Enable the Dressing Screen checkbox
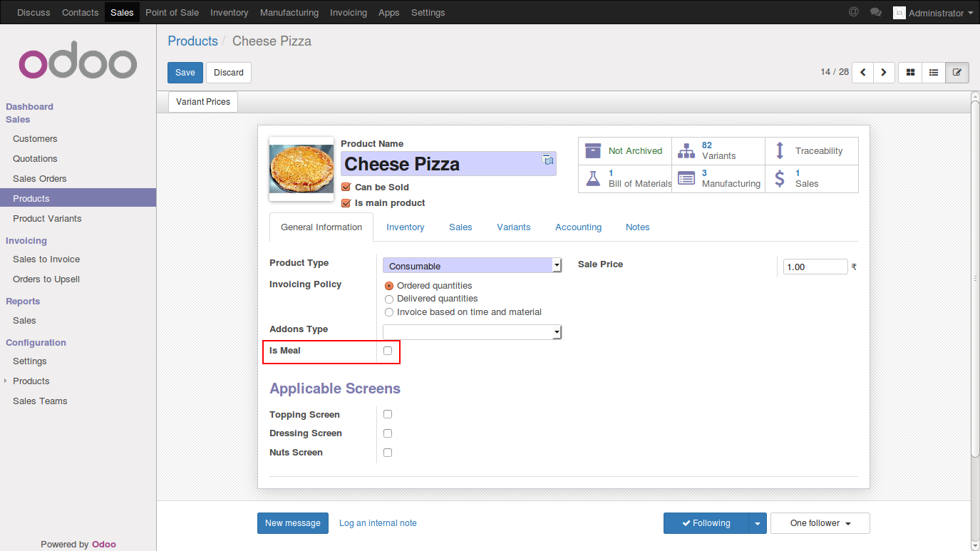The height and width of the screenshot is (551, 980). click(x=388, y=433)
